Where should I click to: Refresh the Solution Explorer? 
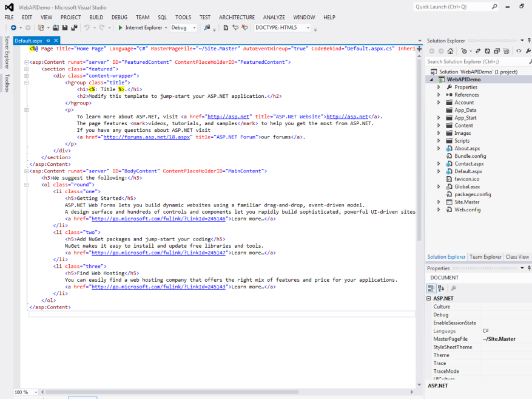click(487, 51)
